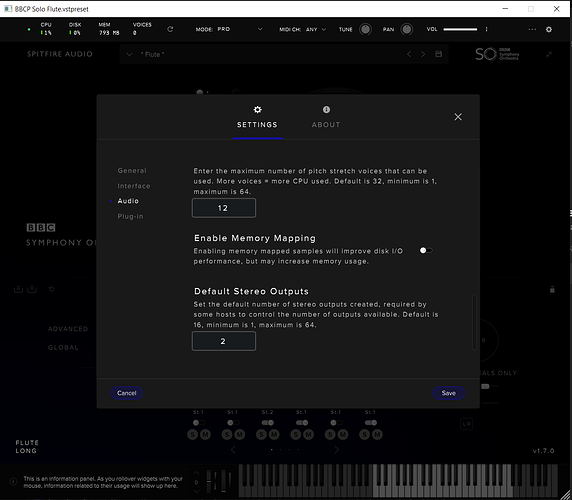Screen dimensions: 572x500
Task: Click the save preset floppy icon
Action: pyautogui.click(x=438, y=54)
